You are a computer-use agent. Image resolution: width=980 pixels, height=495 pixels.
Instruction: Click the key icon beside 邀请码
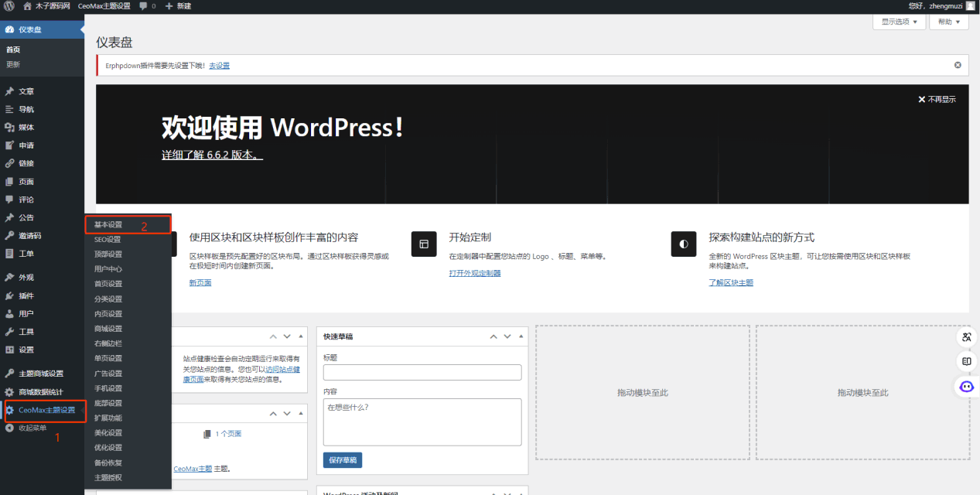pos(9,236)
